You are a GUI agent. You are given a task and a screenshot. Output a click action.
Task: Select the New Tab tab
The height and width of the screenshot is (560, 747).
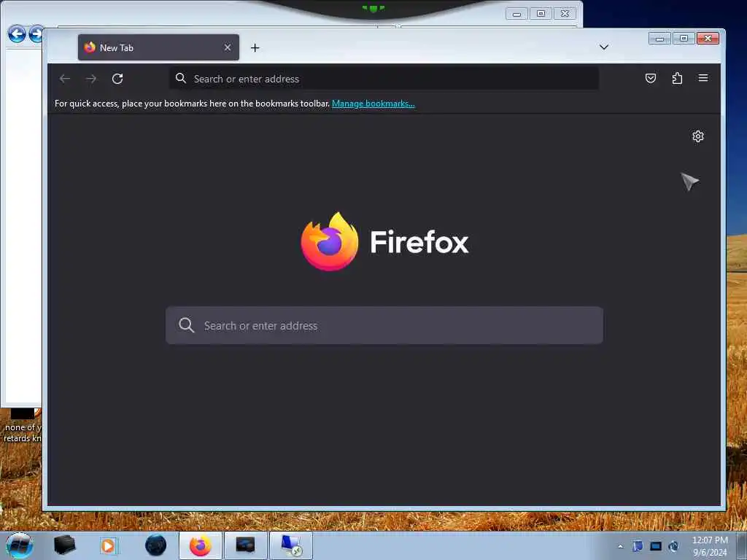(158, 47)
